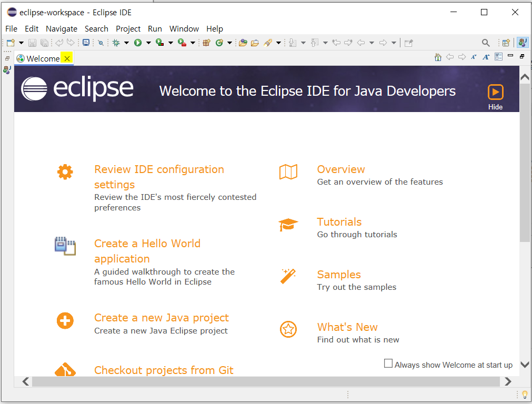Enable Always show Welcome at start up
Screen dimensions: 532x404
coord(388,363)
